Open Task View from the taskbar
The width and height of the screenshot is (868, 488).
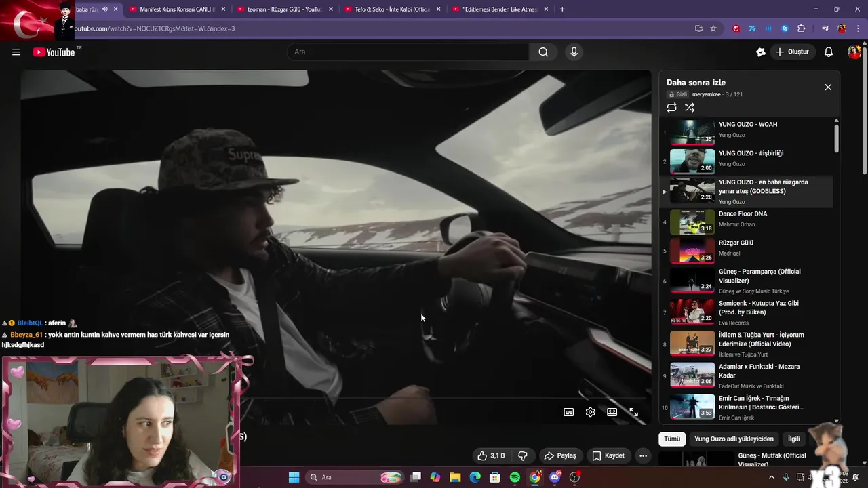tap(416, 477)
